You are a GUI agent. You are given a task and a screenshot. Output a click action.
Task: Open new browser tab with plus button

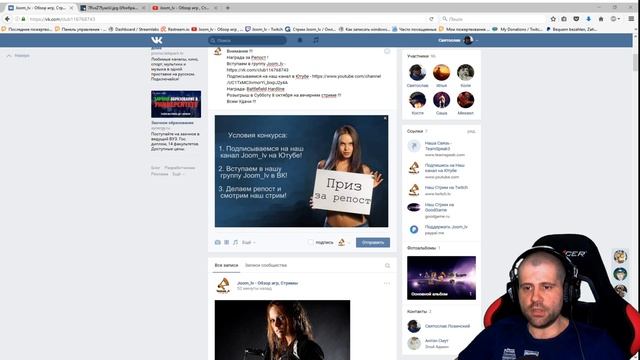click(x=228, y=8)
